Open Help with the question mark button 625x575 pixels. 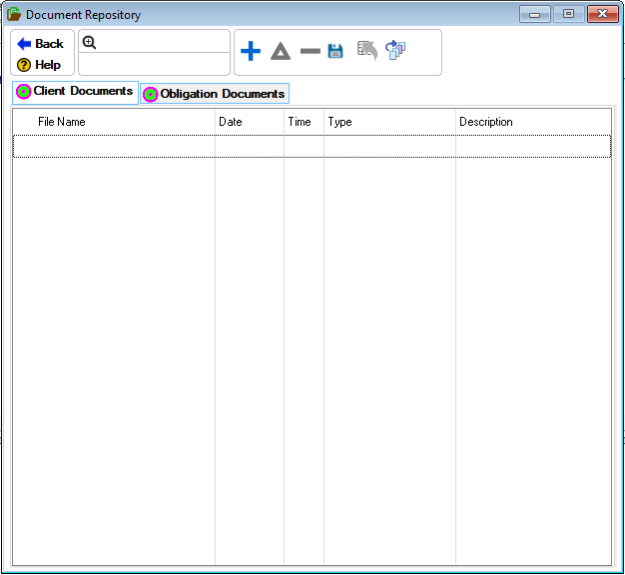pyautogui.click(x=40, y=65)
